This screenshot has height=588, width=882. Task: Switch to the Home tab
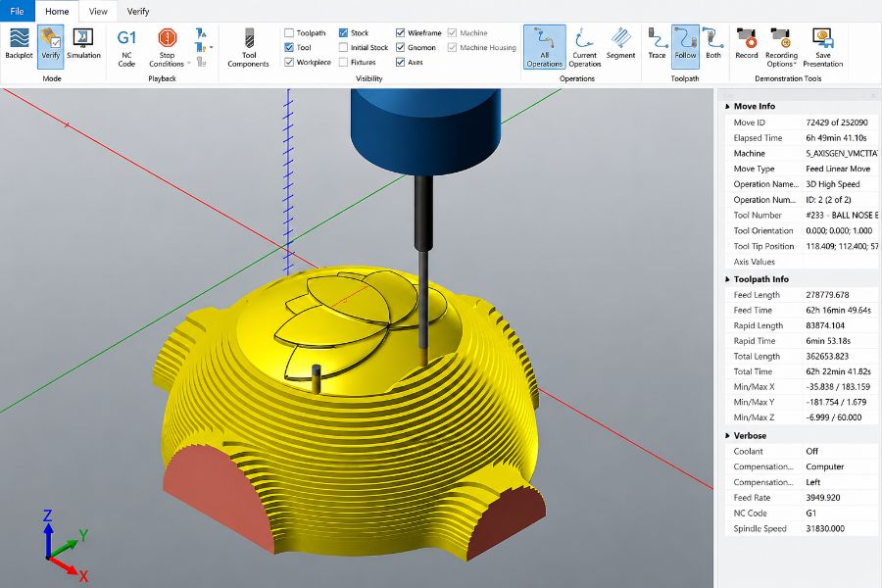pos(57,11)
